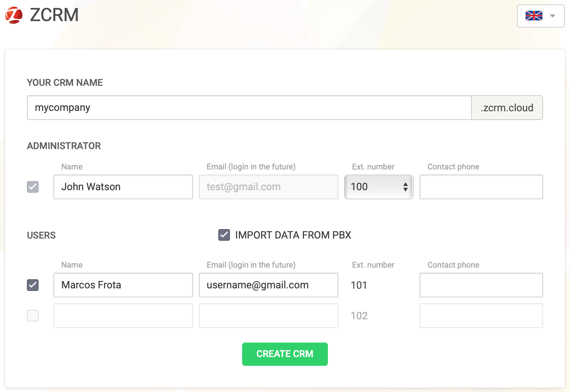Click the administrator Contact phone field
570x392 pixels.
[x=481, y=187]
